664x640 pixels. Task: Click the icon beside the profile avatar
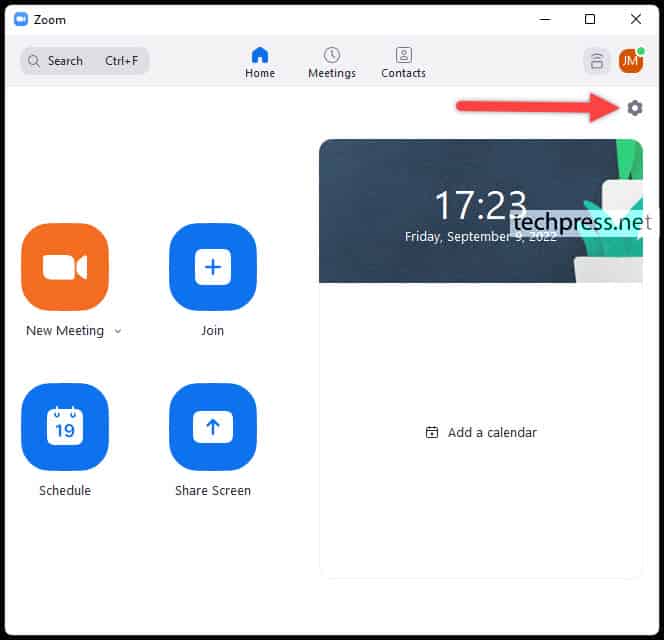pyautogui.click(x=597, y=61)
